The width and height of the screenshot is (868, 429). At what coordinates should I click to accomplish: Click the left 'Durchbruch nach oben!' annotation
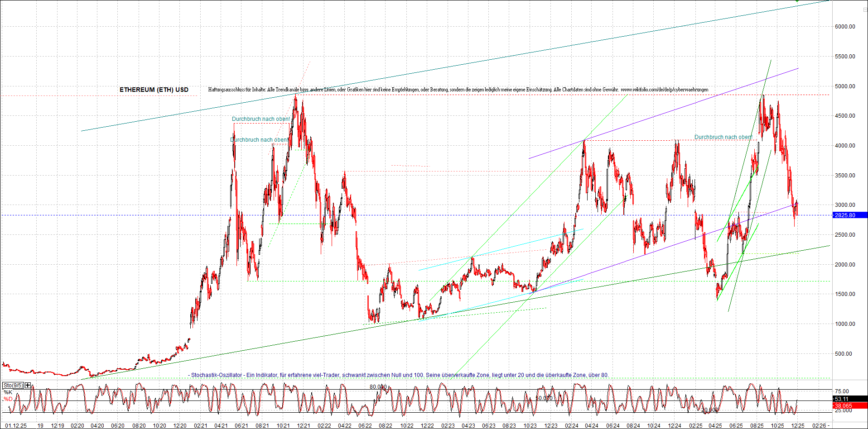tap(260, 119)
